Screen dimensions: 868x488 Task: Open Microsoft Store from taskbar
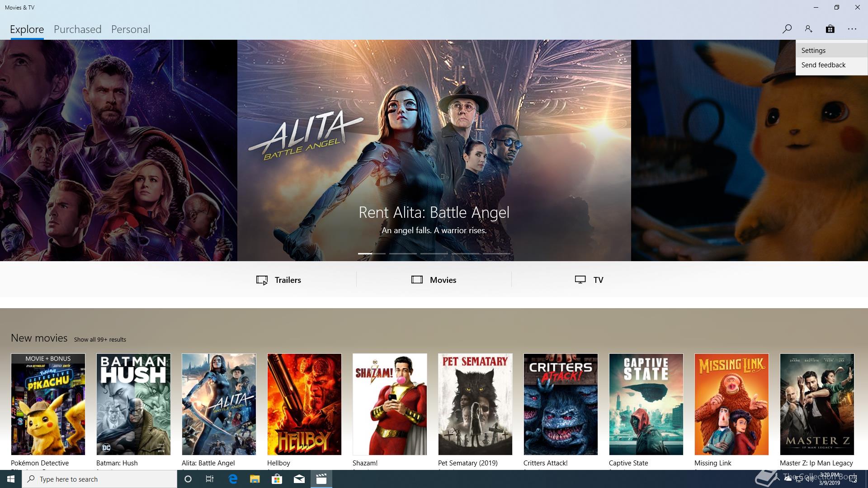[277, 479]
